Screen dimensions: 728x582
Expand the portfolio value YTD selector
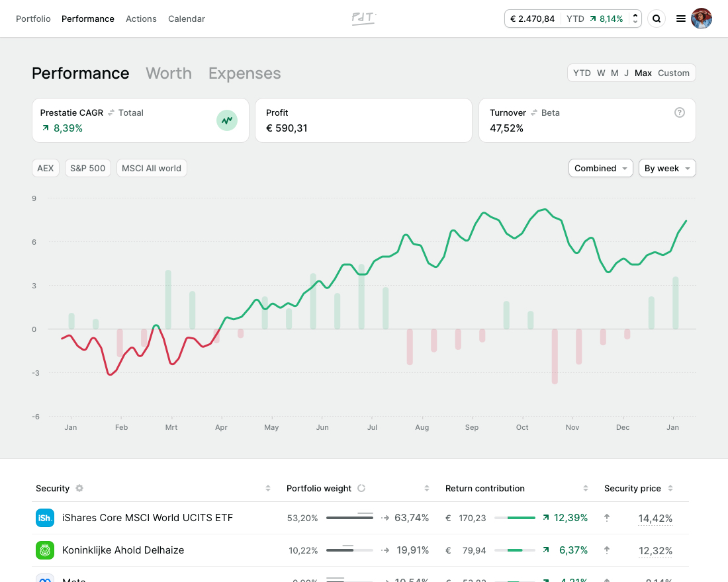[635, 19]
